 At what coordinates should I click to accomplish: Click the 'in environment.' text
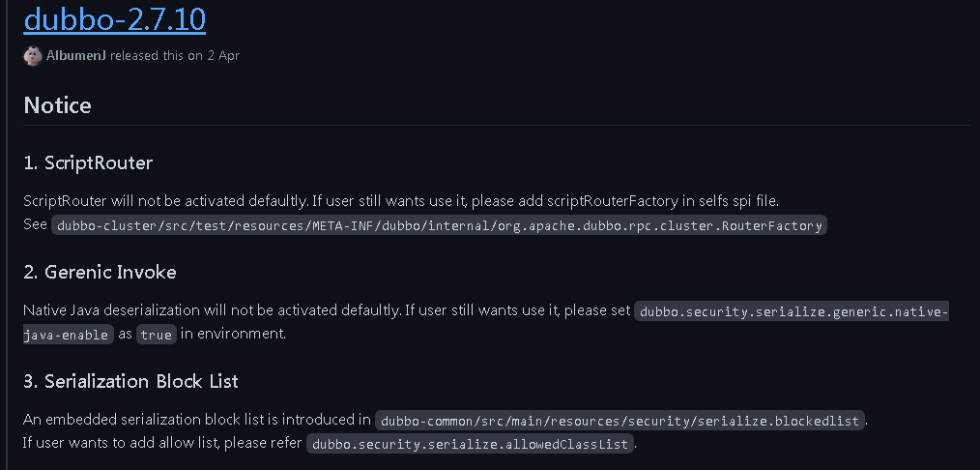233,334
